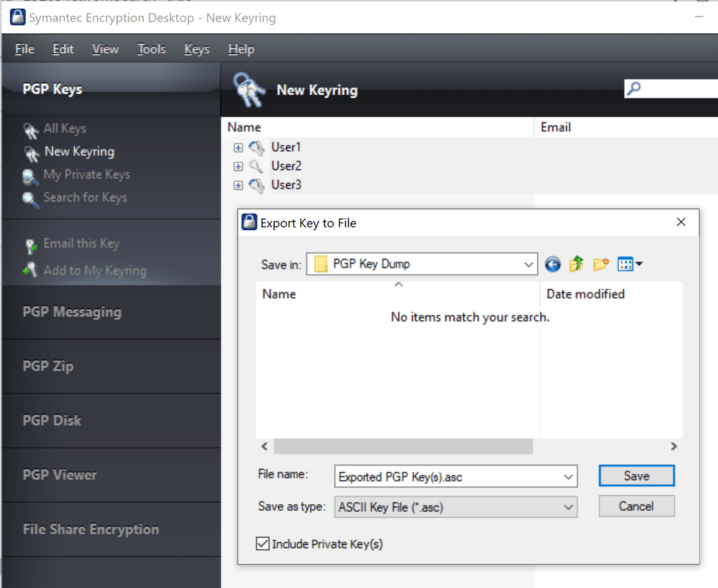Click the search magnifier icon in keyring header
Screen dimensions: 718x588
[x=634, y=89]
